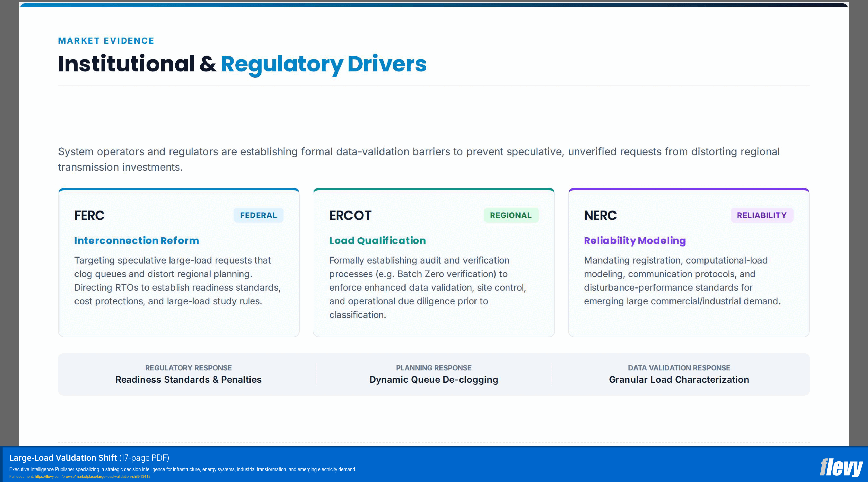868x482 pixels.
Task: Click the DATA VALIDATION RESPONSE label
Action: pyautogui.click(x=679, y=368)
